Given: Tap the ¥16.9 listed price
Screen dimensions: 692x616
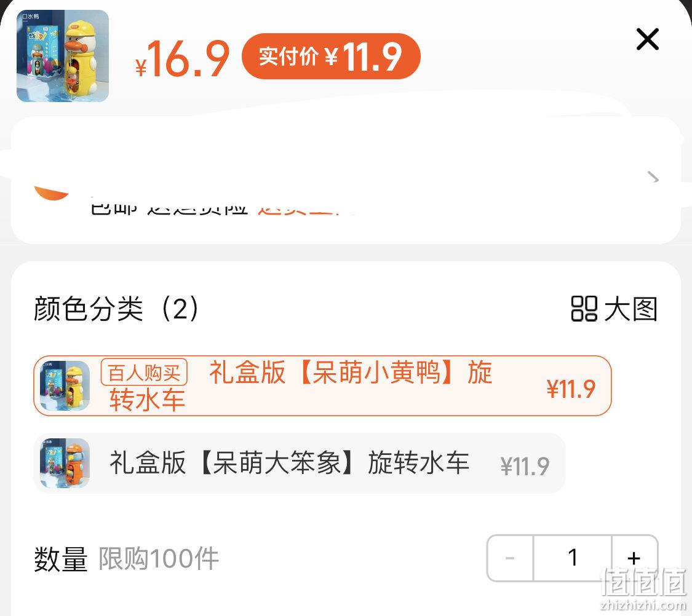Looking at the screenshot, I should coord(182,58).
